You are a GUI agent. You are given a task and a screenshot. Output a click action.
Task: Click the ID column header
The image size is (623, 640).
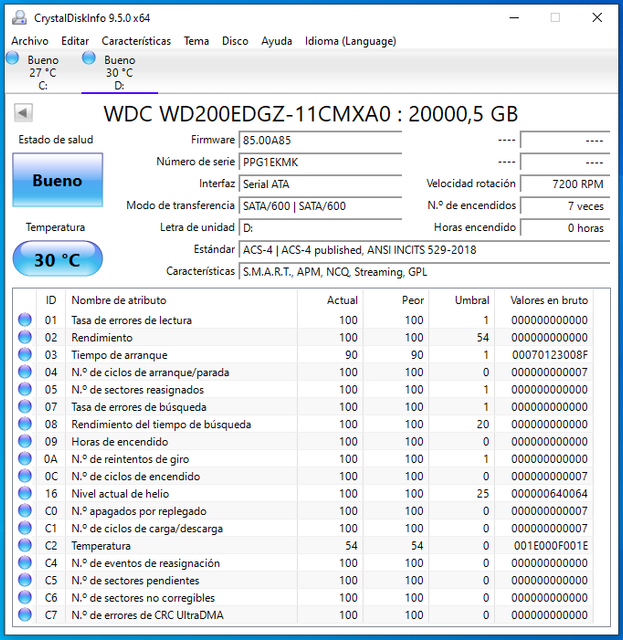51,300
